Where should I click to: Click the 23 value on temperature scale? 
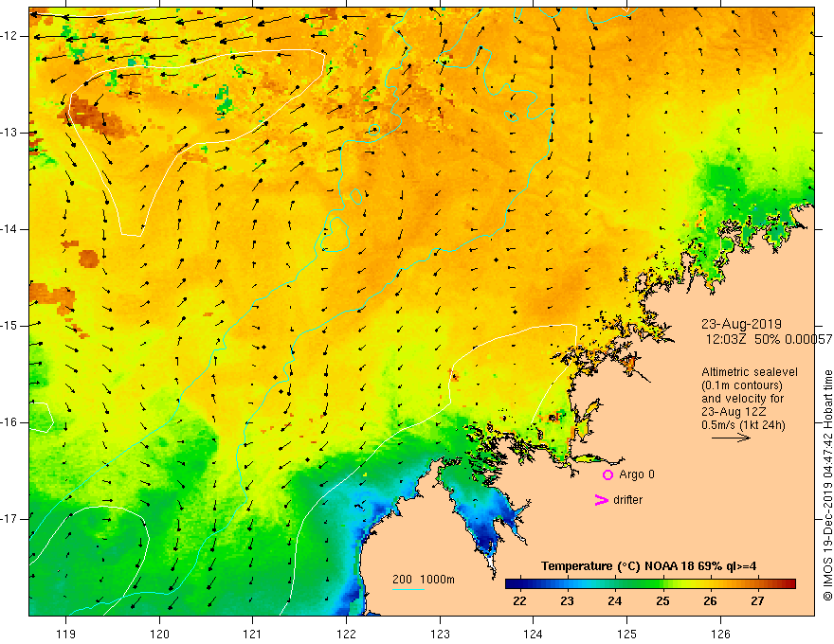567,601
